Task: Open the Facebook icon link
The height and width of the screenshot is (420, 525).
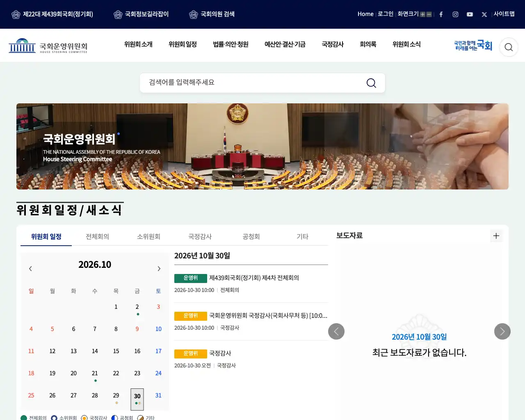Action: (441, 14)
